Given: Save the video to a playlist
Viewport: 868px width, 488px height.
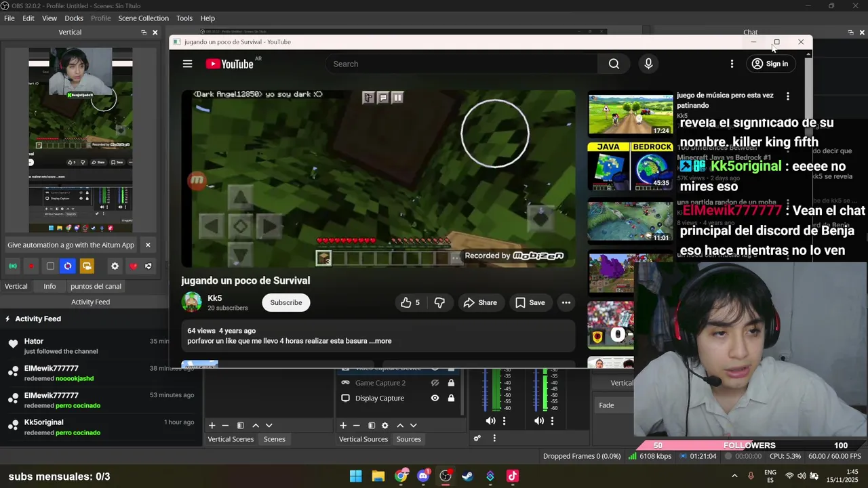Looking at the screenshot, I should coord(530,303).
